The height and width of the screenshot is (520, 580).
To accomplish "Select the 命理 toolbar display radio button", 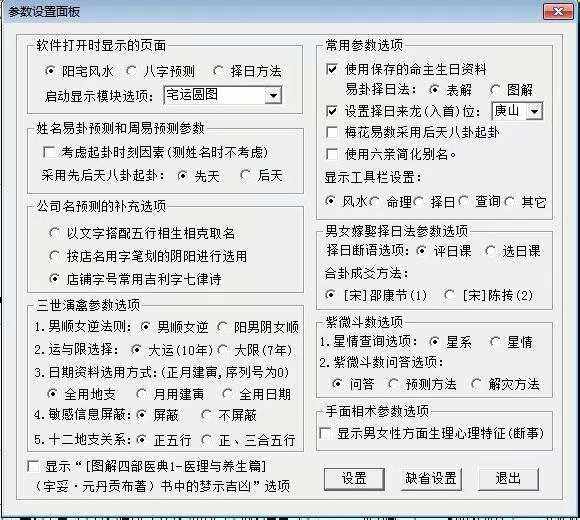I will 375,201.
